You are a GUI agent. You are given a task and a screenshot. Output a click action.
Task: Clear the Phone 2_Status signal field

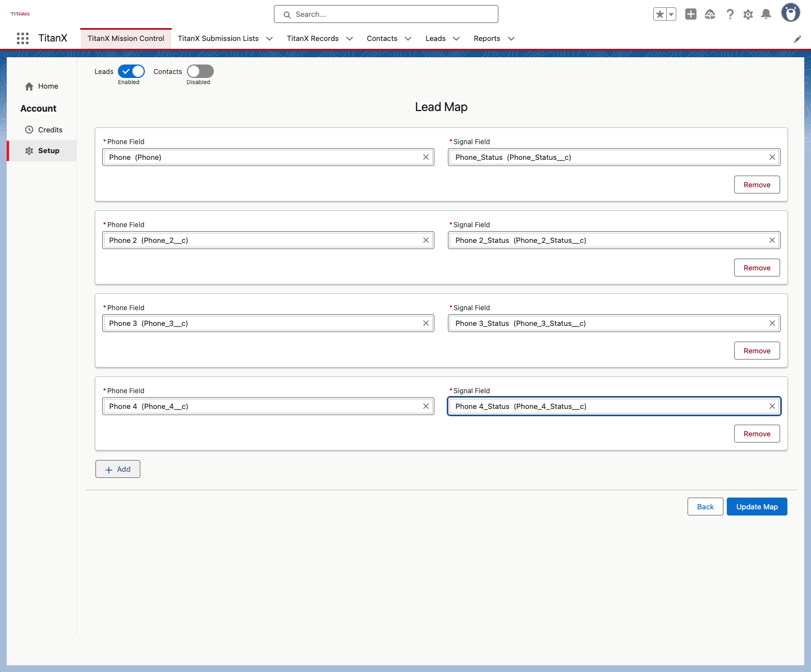[x=772, y=240]
